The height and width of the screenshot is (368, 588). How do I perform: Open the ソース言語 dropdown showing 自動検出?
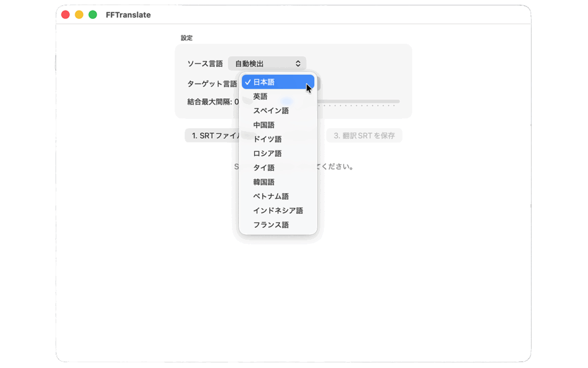[x=266, y=64]
